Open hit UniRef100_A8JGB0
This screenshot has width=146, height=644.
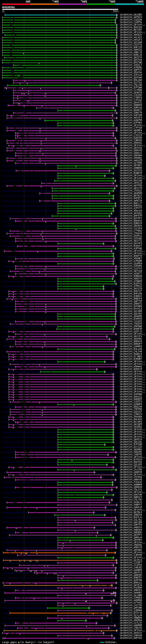pyautogui.click(x=131, y=15)
